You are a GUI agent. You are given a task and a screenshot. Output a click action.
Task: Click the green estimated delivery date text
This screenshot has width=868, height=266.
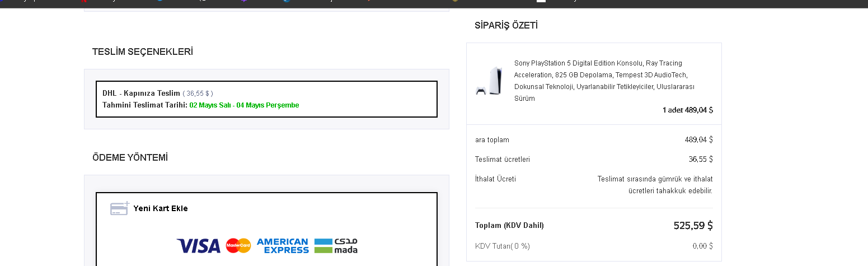(x=244, y=105)
